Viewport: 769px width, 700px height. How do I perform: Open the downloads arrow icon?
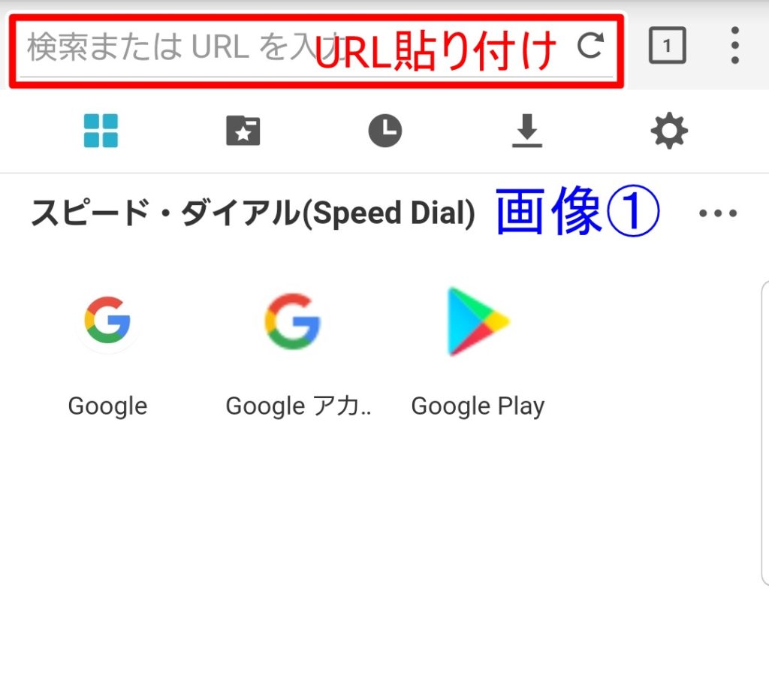coord(527,131)
